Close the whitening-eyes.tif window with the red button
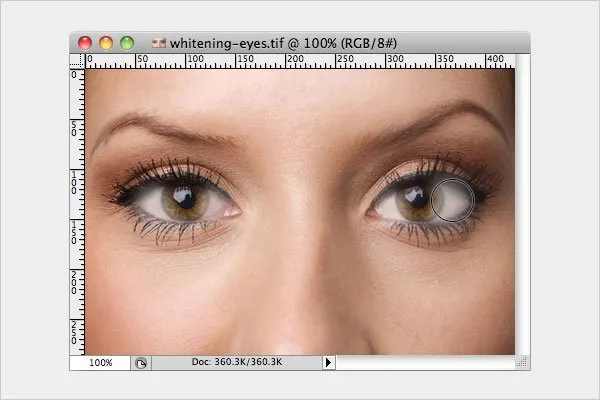The height and width of the screenshot is (400, 600). 85,43
